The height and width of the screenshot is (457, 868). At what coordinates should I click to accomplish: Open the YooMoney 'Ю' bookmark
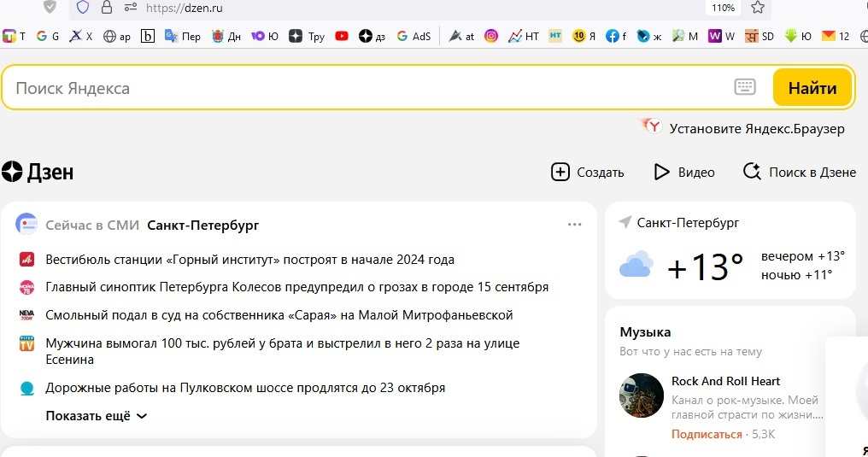[x=265, y=36]
